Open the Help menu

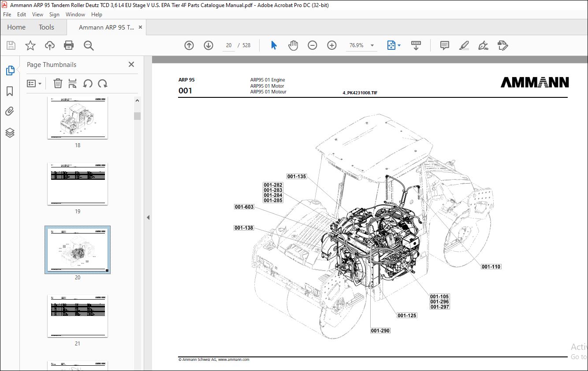pyautogui.click(x=97, y=15)
